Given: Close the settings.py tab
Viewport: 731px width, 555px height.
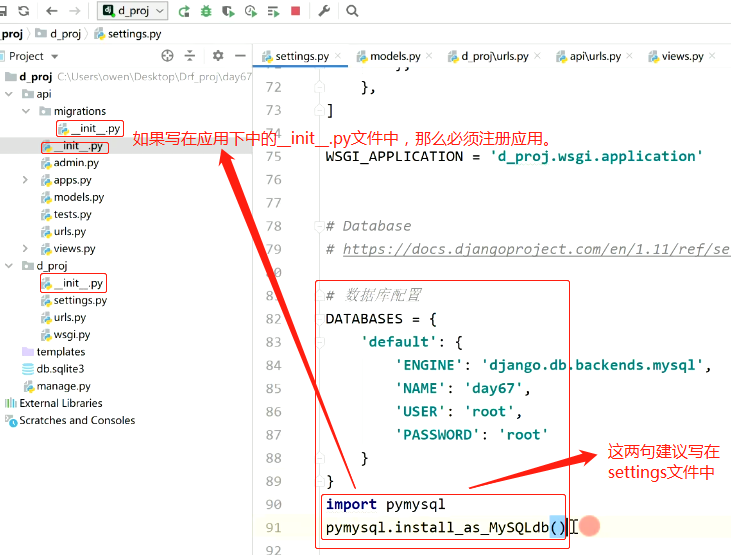Looking at the screenshot, I should (338, 56).
